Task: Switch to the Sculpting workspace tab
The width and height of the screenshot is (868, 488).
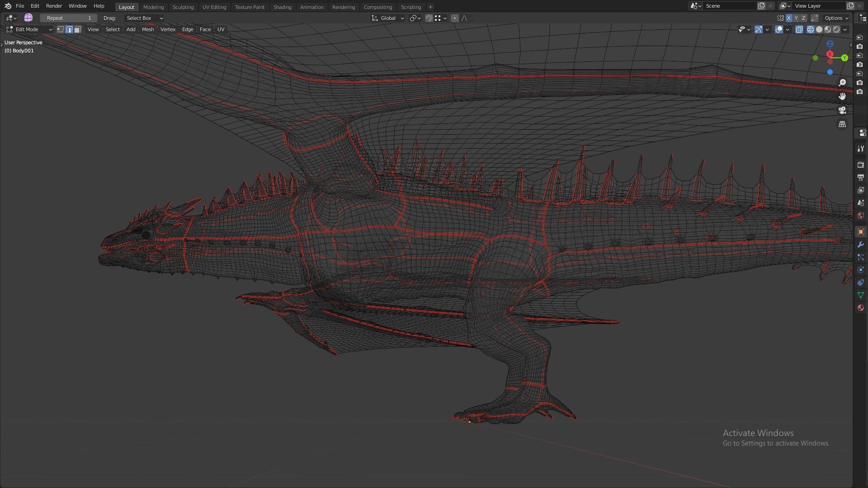Action: point(183,7)
